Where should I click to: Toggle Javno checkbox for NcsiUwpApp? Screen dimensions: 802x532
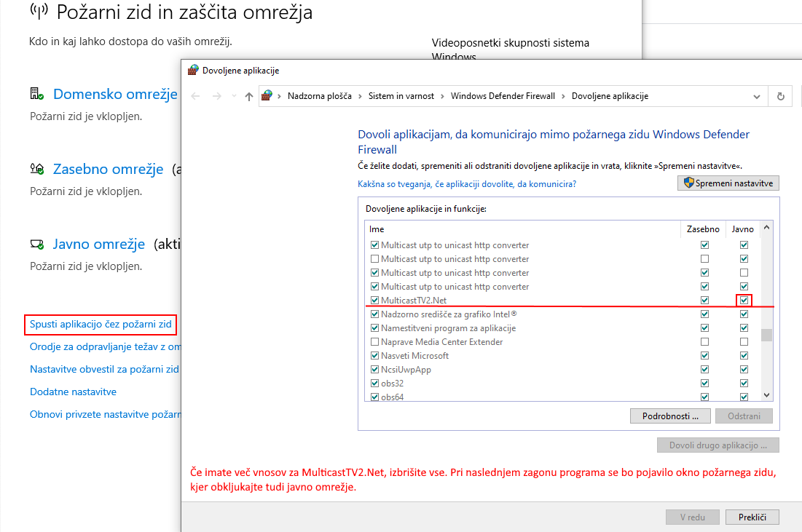744,369
